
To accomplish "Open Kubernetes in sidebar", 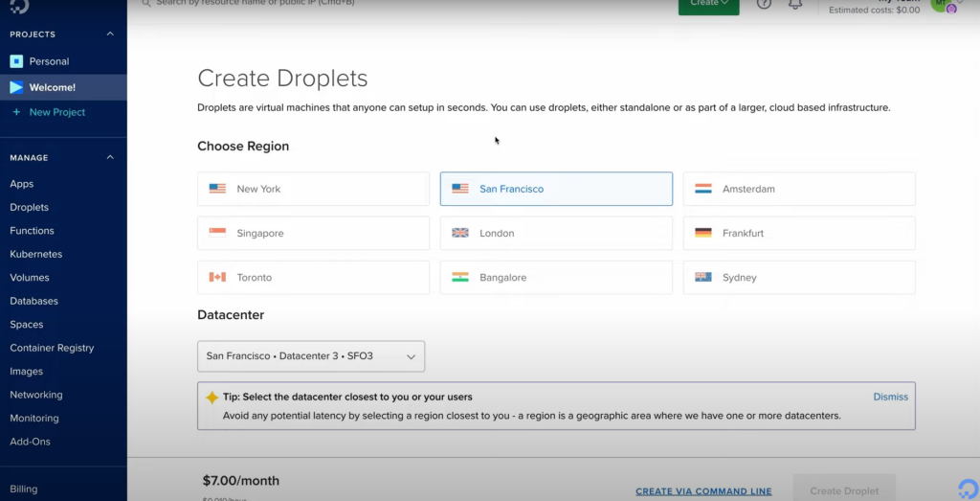I will 35,254.
